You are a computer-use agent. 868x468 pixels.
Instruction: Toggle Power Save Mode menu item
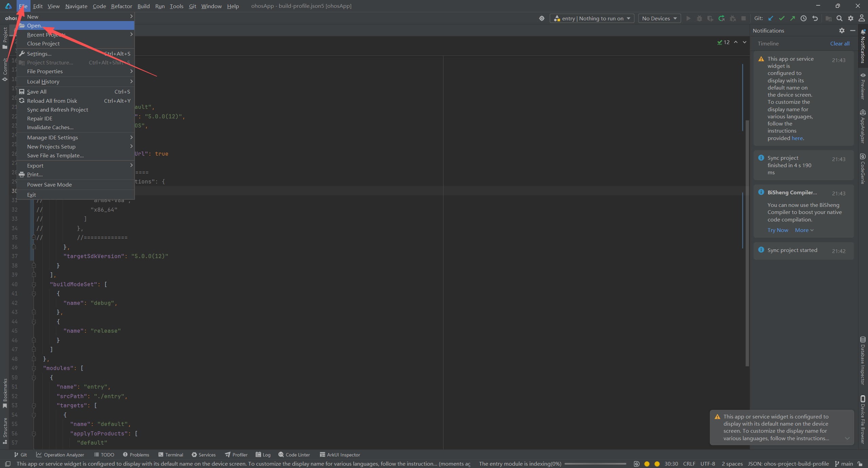tap(50, 184)
